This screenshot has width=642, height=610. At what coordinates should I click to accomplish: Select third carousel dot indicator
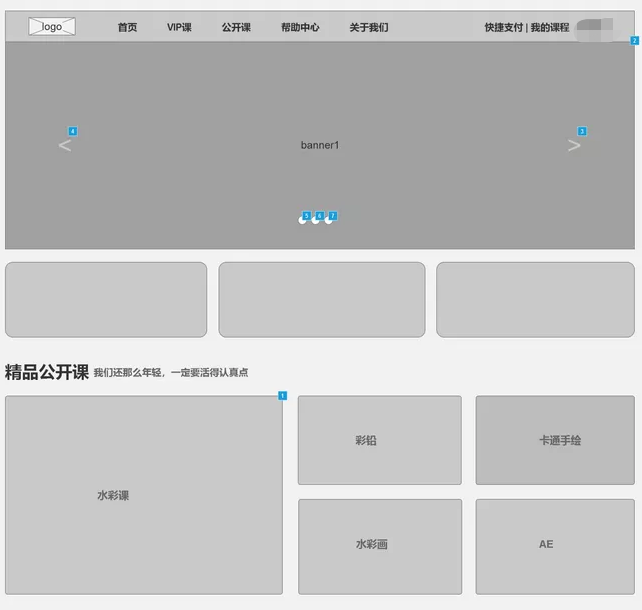point(328,220)
